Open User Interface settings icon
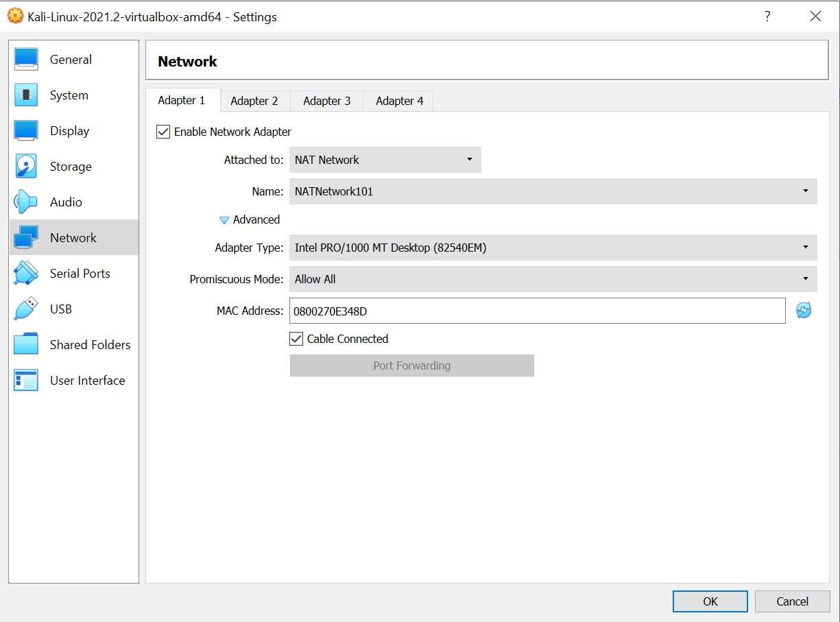 (26, 381)
